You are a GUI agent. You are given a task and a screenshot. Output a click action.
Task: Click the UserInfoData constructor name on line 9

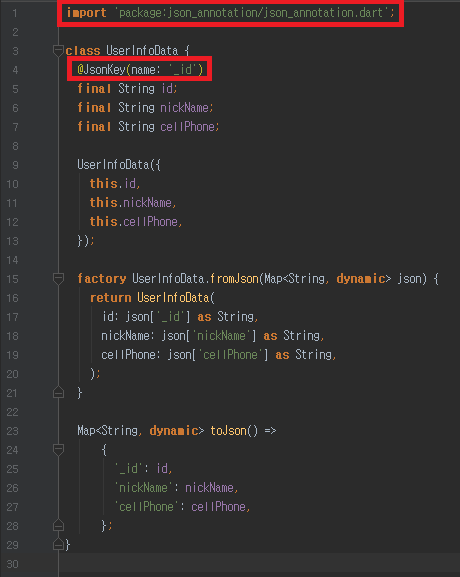pos(113,165)
